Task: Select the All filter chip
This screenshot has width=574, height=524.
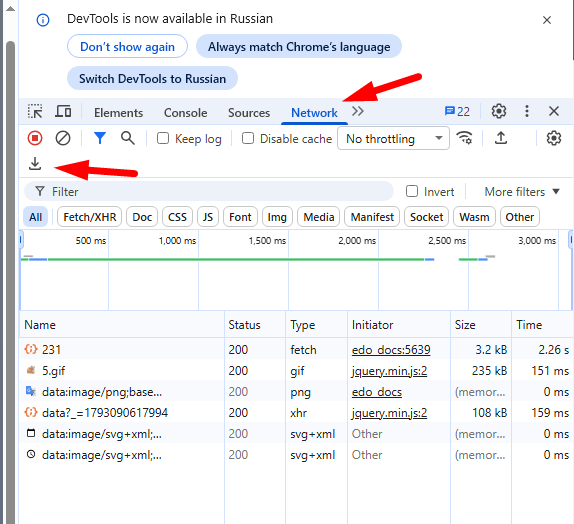Action: pos(36,217)
